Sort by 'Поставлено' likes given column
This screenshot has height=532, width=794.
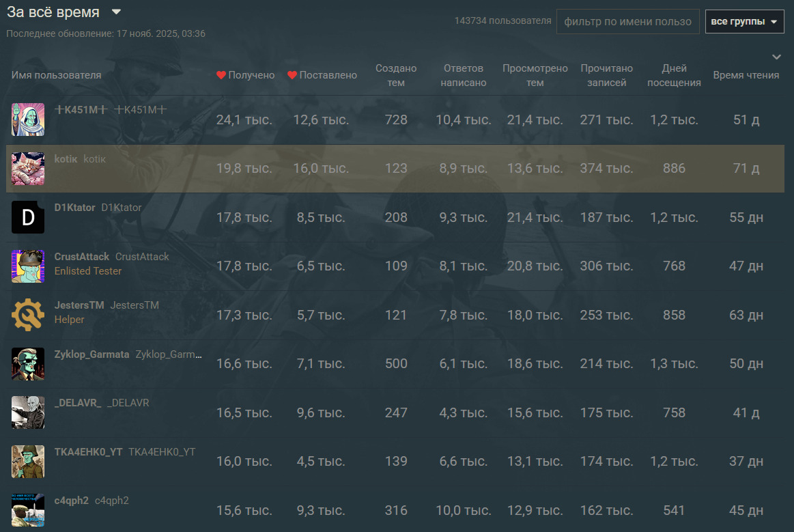pyautogui.click(x=322, y=75)
